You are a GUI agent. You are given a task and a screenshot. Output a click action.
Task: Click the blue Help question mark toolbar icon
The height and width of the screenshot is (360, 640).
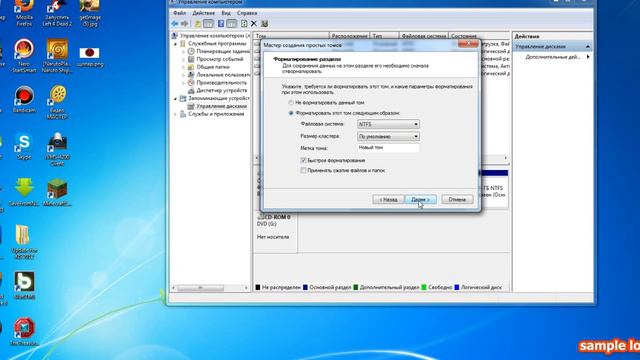point(221,24)
